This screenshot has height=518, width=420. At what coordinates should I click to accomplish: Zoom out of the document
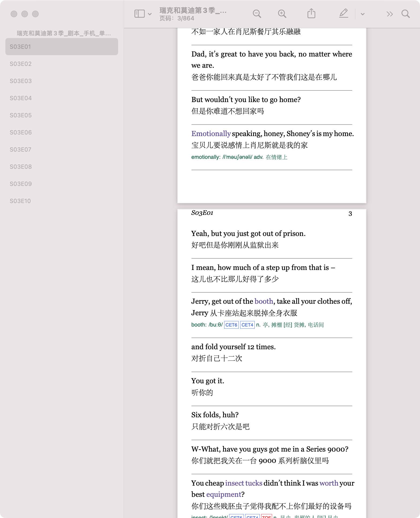pos(257,14)
